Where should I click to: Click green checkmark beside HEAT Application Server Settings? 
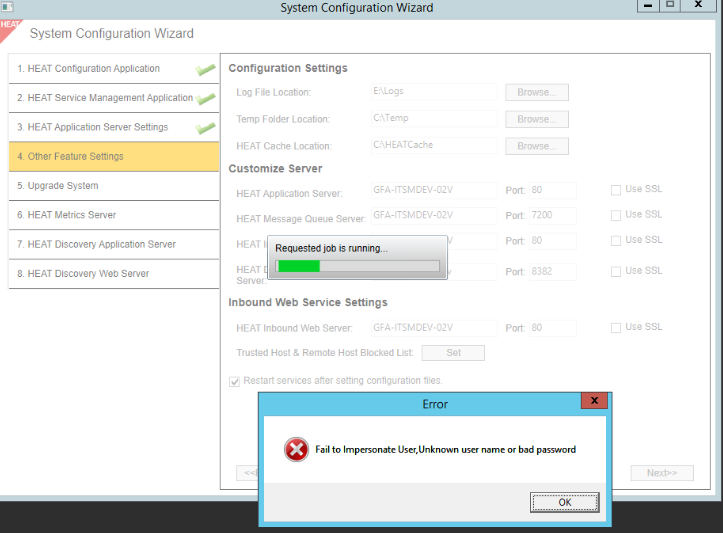coord(206,128)
